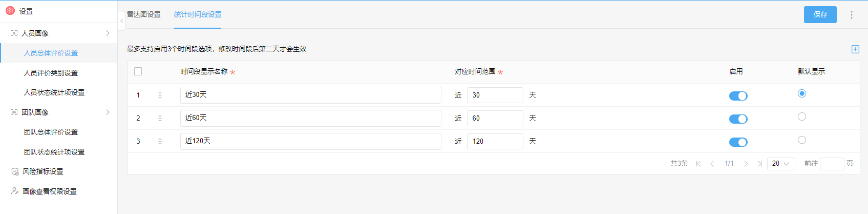868x214 pixels.
Task: Click the 保存 button
Action: click(x=820, y=14)
